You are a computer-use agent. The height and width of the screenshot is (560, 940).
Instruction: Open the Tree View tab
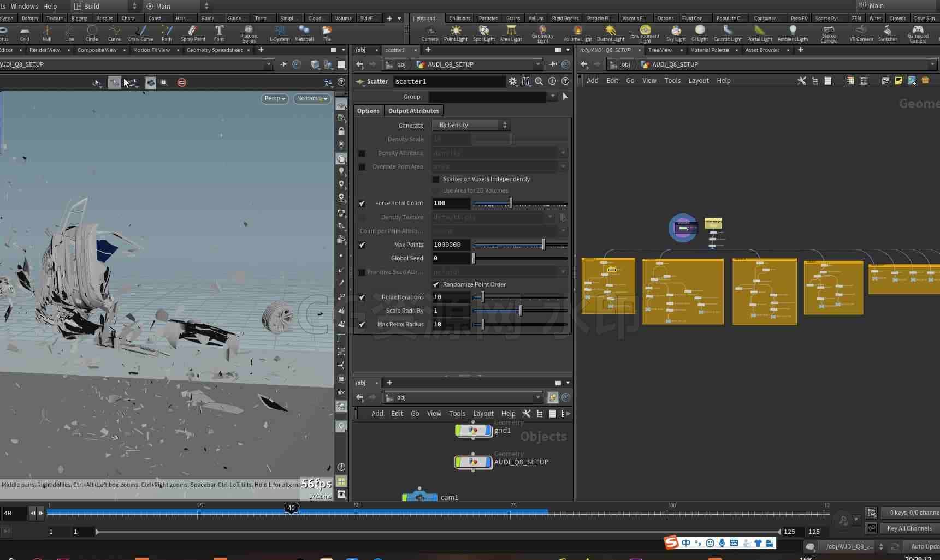(x=660, y=50)
